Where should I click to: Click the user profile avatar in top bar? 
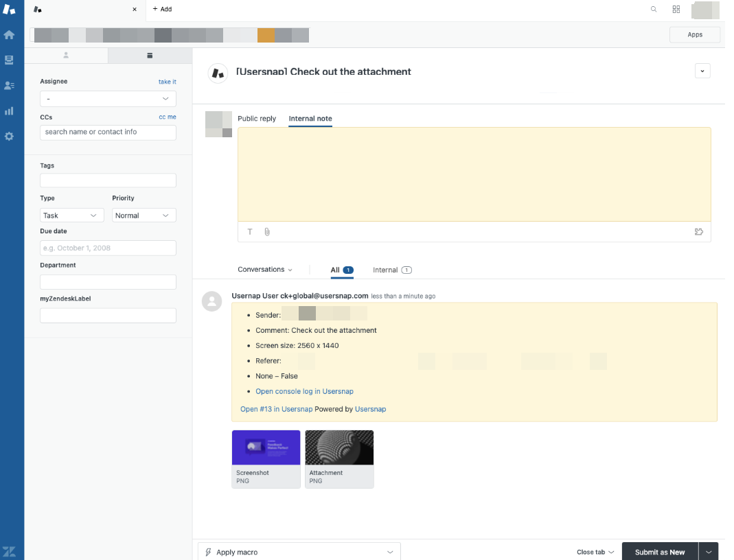click(705, 10)
